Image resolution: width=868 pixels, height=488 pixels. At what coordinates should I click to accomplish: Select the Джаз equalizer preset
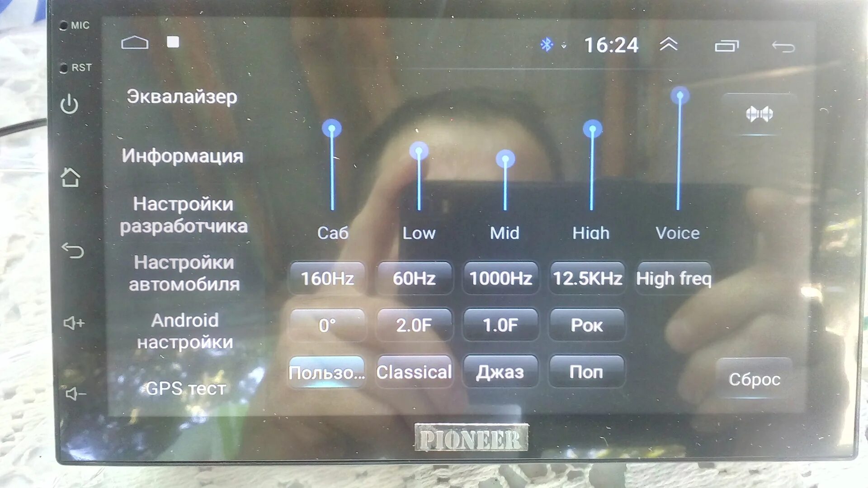pos(500,371)
